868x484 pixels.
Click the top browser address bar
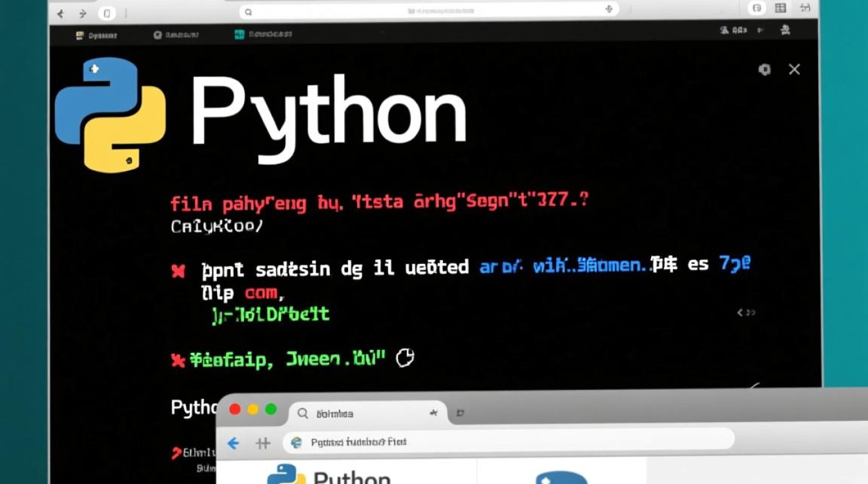tap(426, 11)
